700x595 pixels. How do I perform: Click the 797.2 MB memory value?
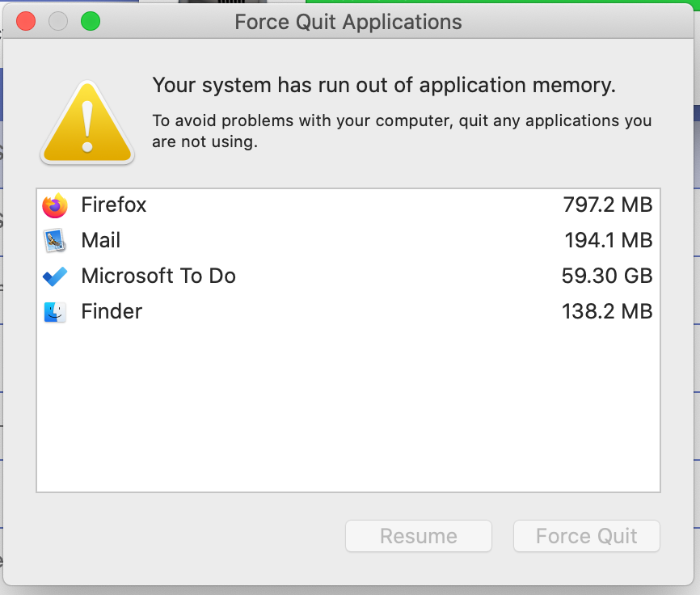pos(607,205)
